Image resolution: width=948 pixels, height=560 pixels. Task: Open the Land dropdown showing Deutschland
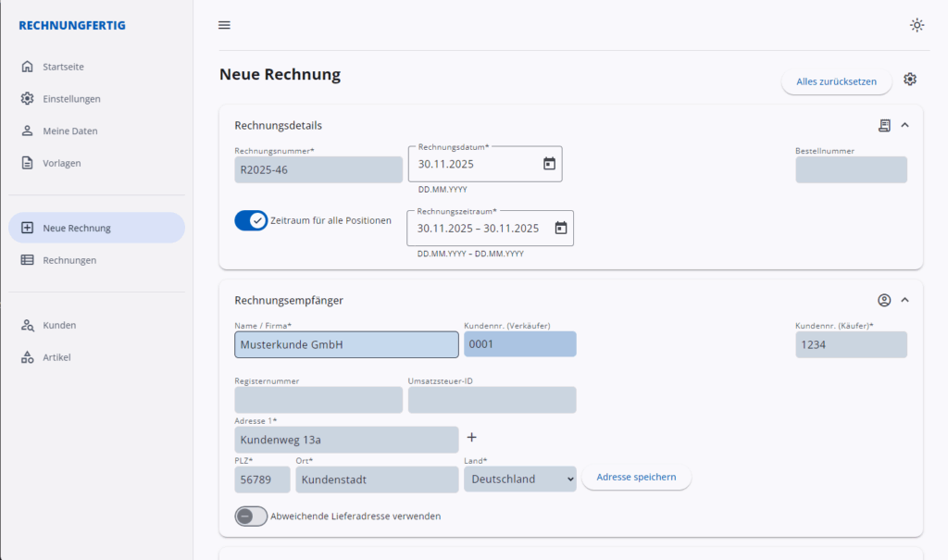point(519,479)
